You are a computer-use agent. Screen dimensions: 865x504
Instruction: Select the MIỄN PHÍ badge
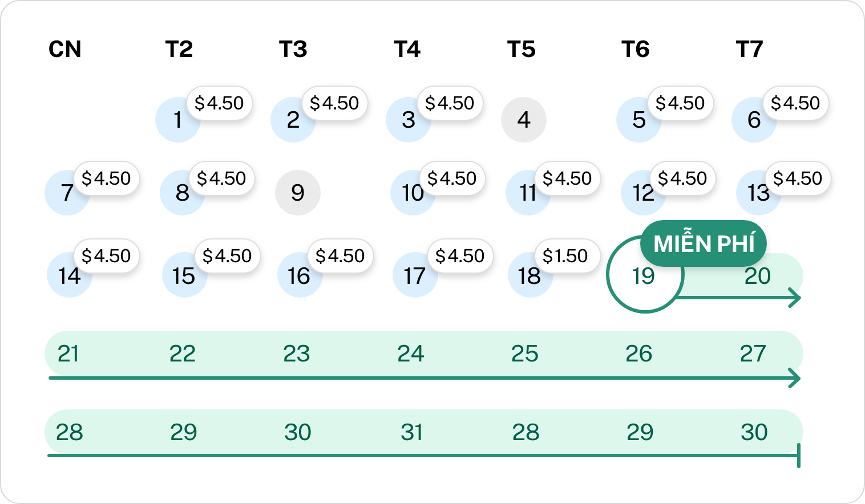[x=704, y=243]
